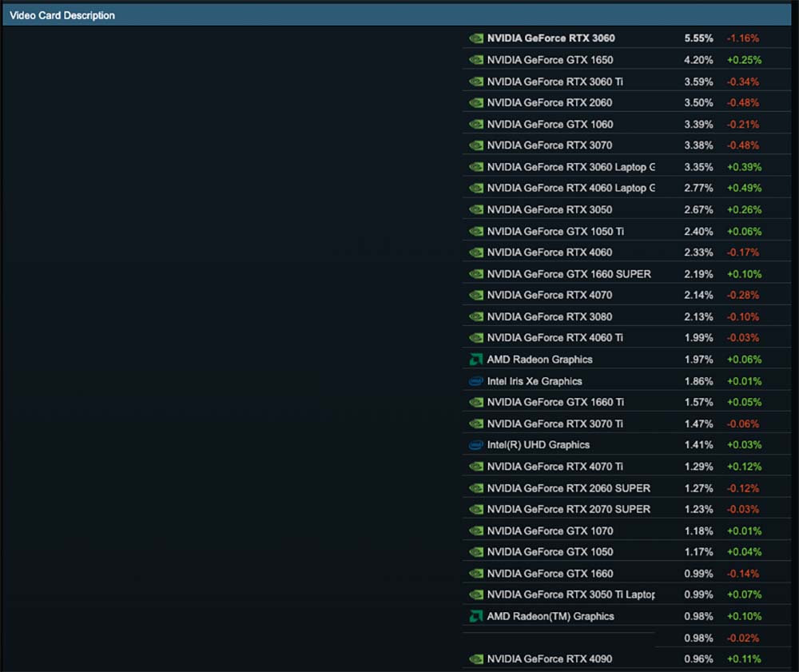Click the NVIDIA icon beside RTX 3060 Ti
Screen dimensions: 799x672
(x=476, y=82)
